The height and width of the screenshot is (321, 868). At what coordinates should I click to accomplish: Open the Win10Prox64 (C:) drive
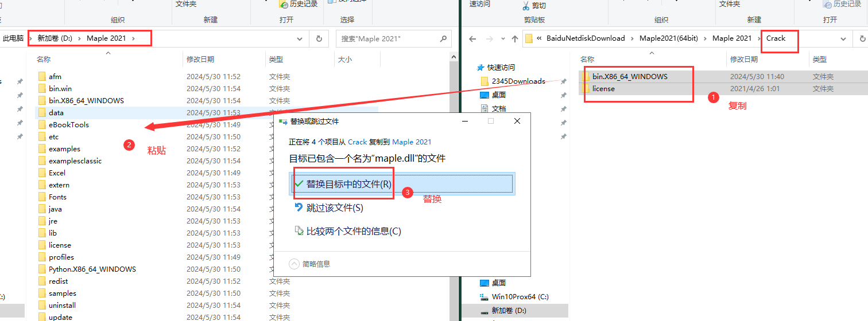520,296
